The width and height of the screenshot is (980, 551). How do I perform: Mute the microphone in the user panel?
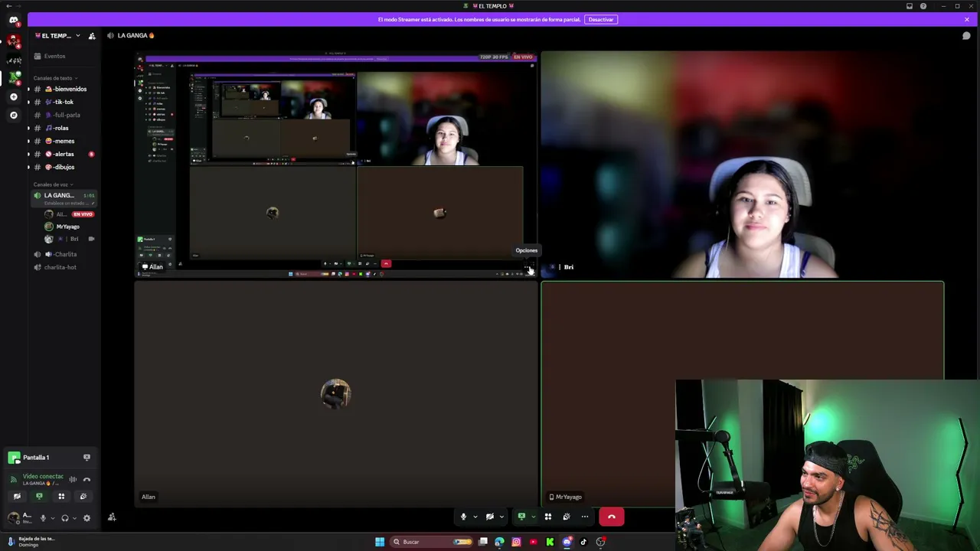pyautogui.click(x=43, y=518)
